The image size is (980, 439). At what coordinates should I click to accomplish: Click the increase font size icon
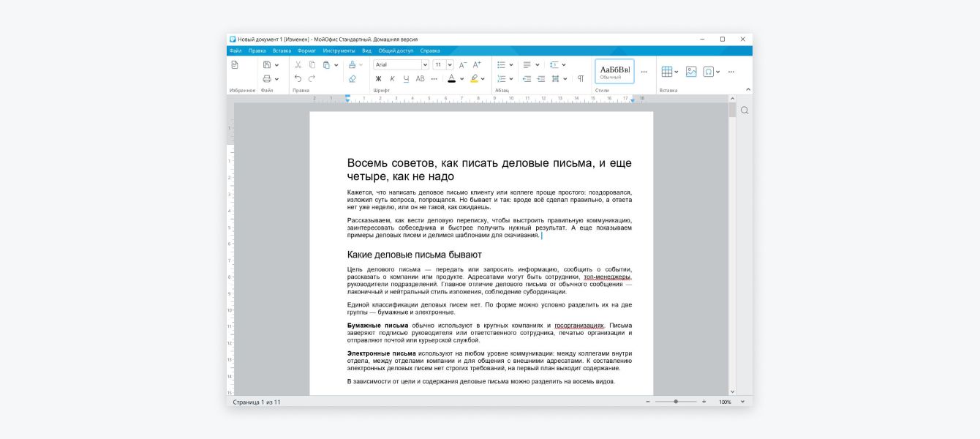477,64
